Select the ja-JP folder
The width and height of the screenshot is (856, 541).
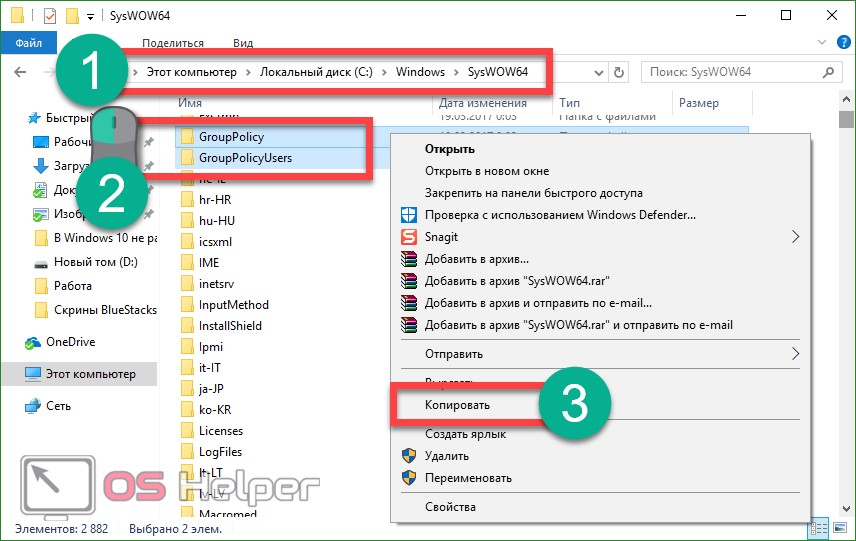click(x=211, y=389)
